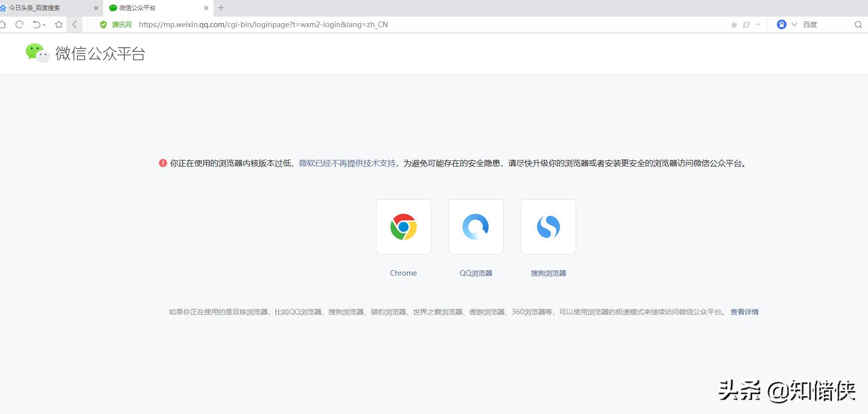The height and width of the screenshot is (414, 868).
Task: Click the back arrow navigation icon
Action: click(x=75, y=25)
